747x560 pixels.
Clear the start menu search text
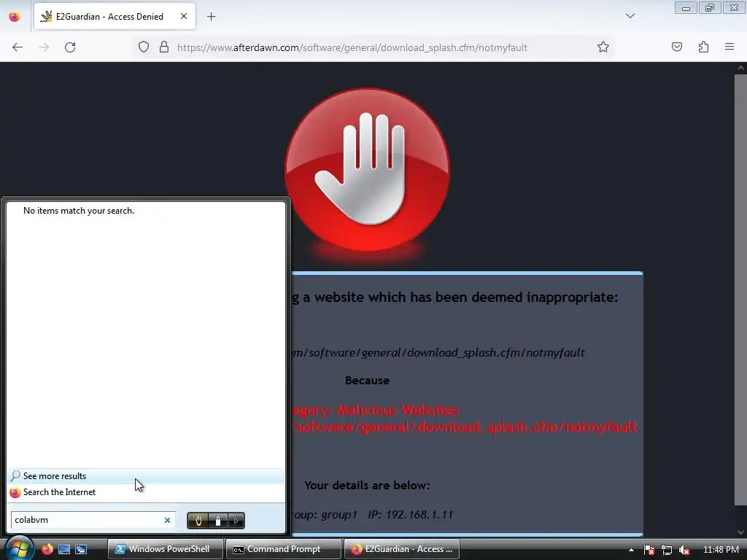[x=167, y=520]
